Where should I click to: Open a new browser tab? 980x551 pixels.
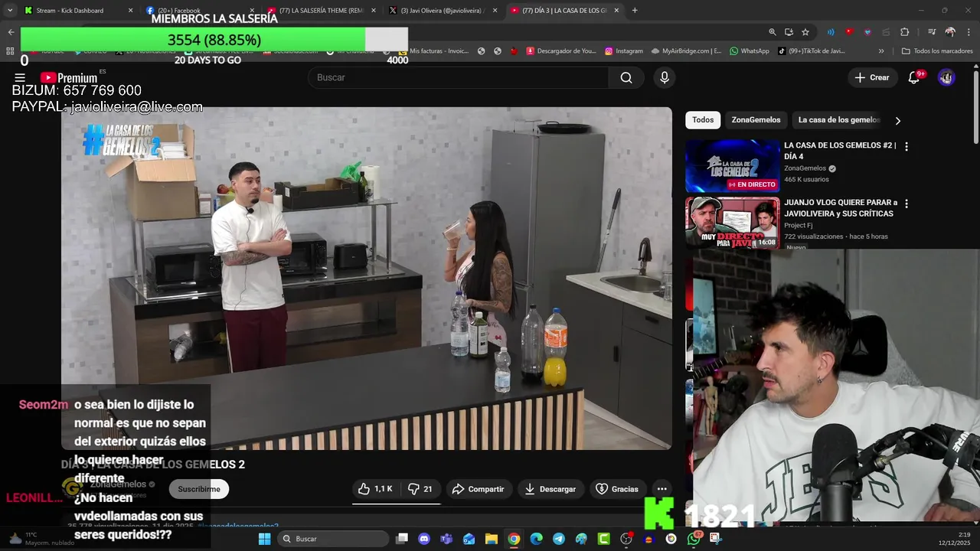[635, 11]
